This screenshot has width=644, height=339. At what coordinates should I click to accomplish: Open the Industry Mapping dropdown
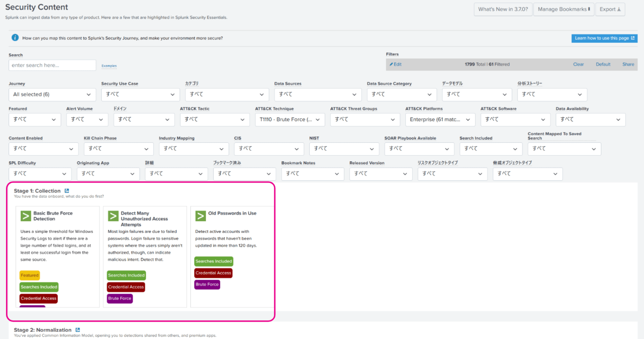click(194, 149)
